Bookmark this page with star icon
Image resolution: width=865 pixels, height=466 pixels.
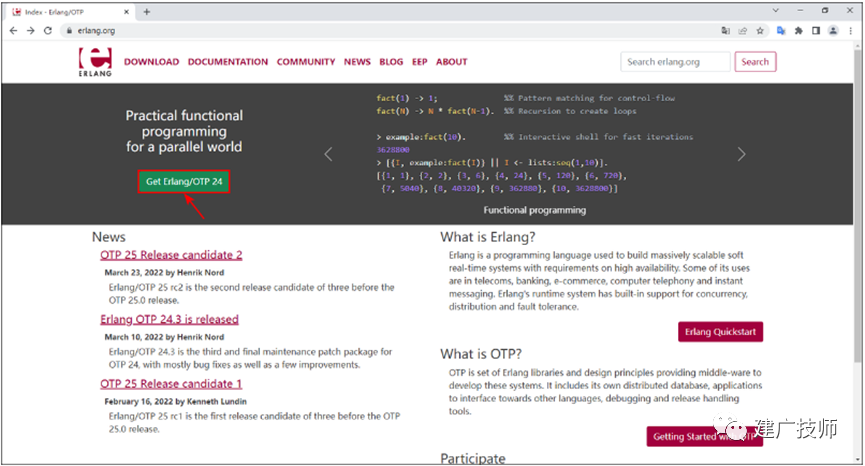760,31
